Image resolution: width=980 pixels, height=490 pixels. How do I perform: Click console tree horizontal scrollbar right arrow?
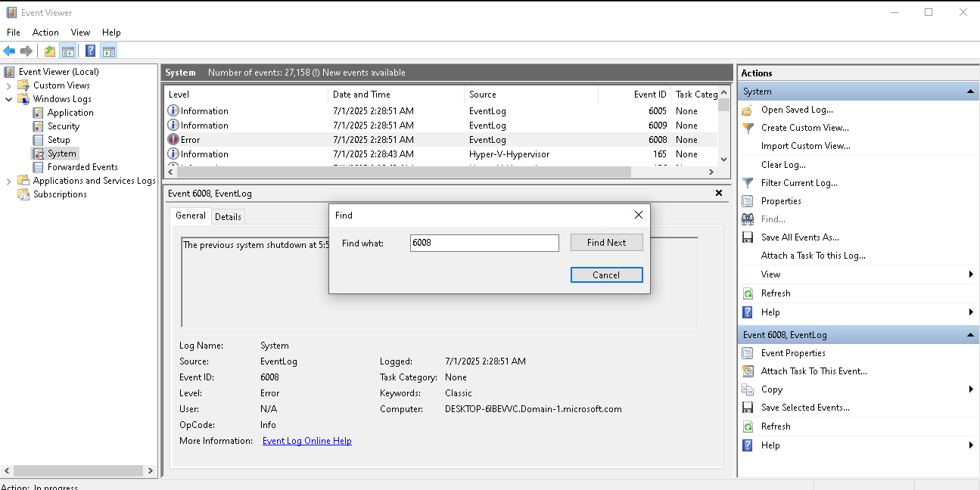click(150, 470)
